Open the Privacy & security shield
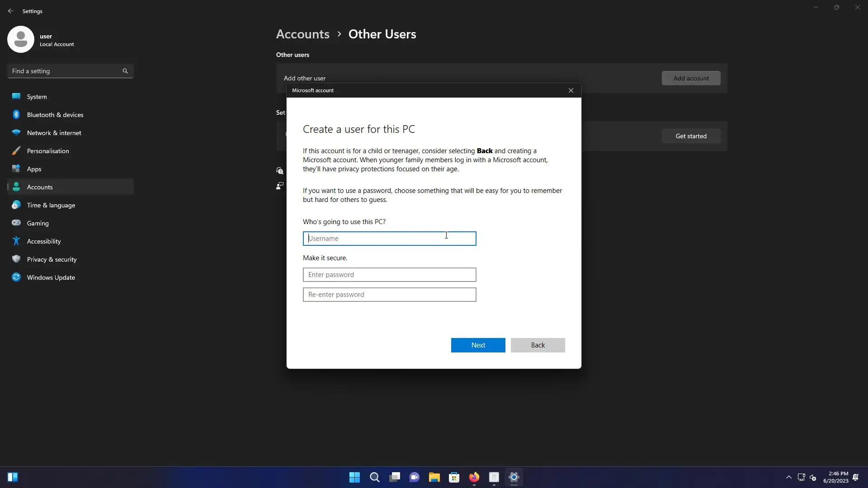868x488 pixels. pyautogui.click(x=16, y=259)
